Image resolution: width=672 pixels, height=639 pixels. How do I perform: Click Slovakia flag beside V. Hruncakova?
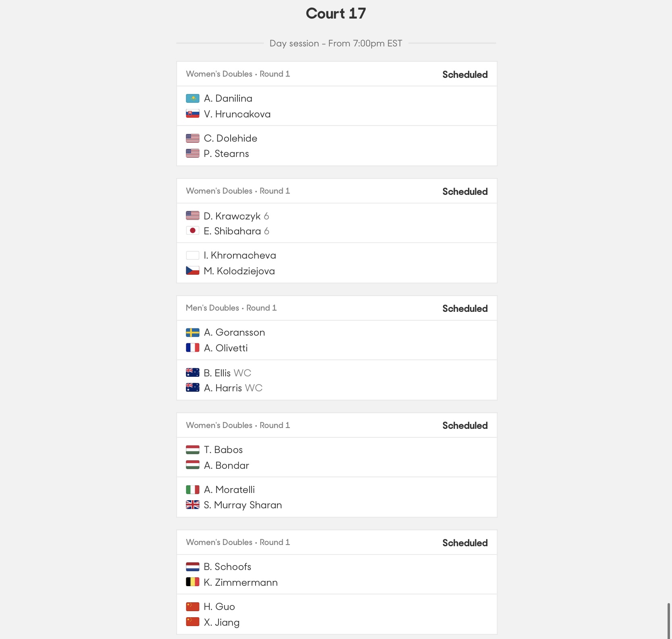192,114
